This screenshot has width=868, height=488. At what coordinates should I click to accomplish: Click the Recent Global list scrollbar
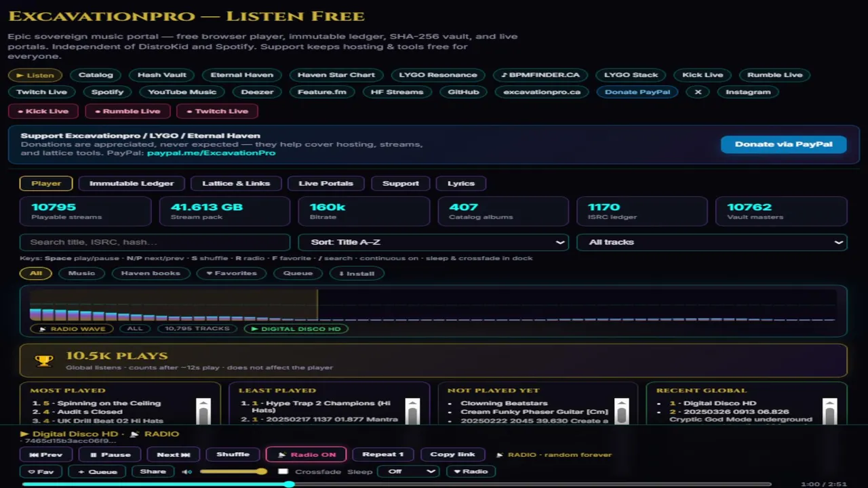click(x=829, y=411)
